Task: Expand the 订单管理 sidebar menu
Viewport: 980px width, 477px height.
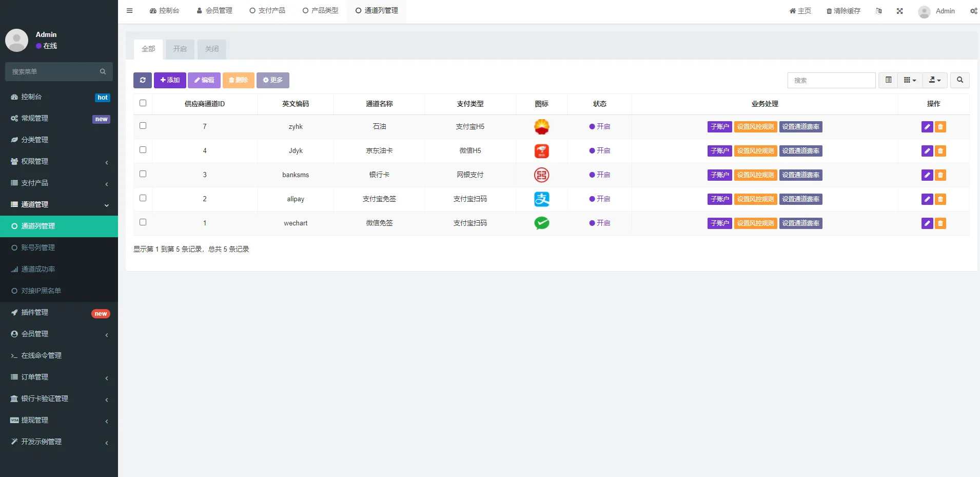Action: coord(59,377)
